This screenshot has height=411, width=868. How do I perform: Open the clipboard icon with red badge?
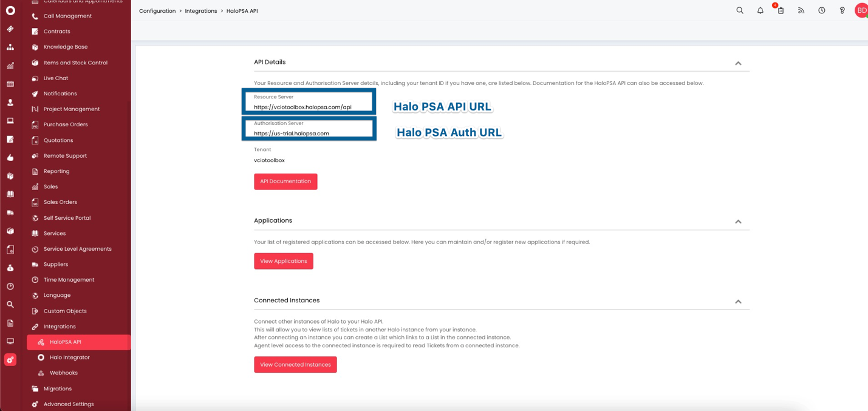click(x=781, y=10)
